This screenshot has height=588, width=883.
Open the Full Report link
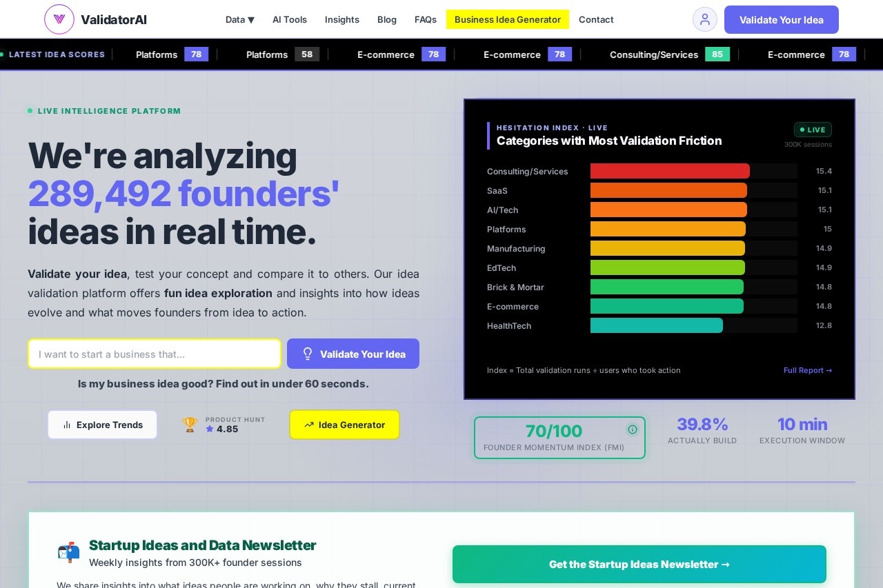coord(808,370)
